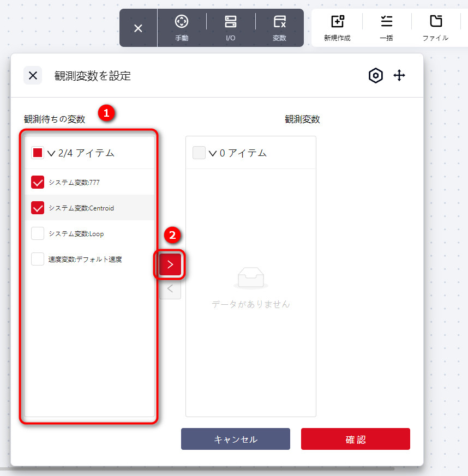This screenshot has width=468, height=476.
Task: Check システム変数:Loop checkbox
Action: coord(38,233)
